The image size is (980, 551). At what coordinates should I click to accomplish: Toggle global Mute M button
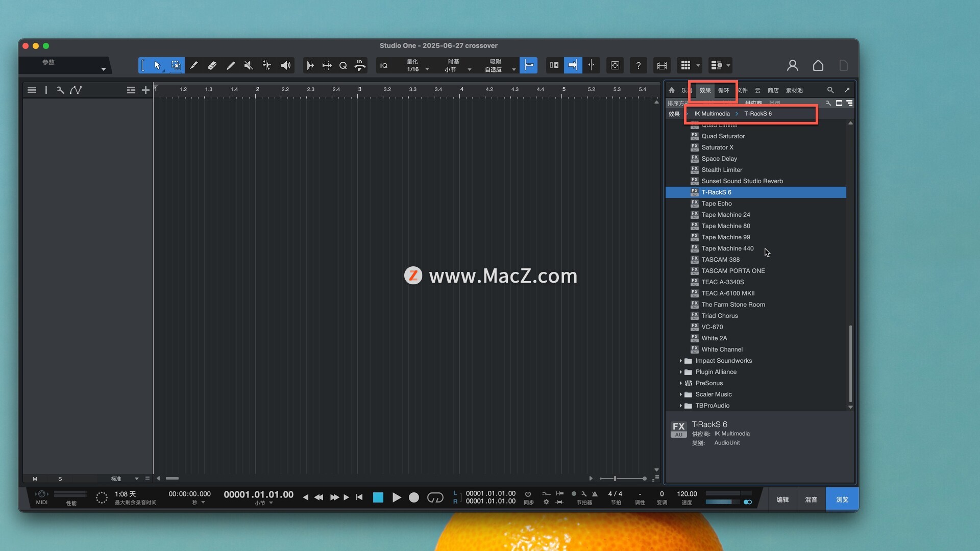pyautogui.click(x=35, y=479)
